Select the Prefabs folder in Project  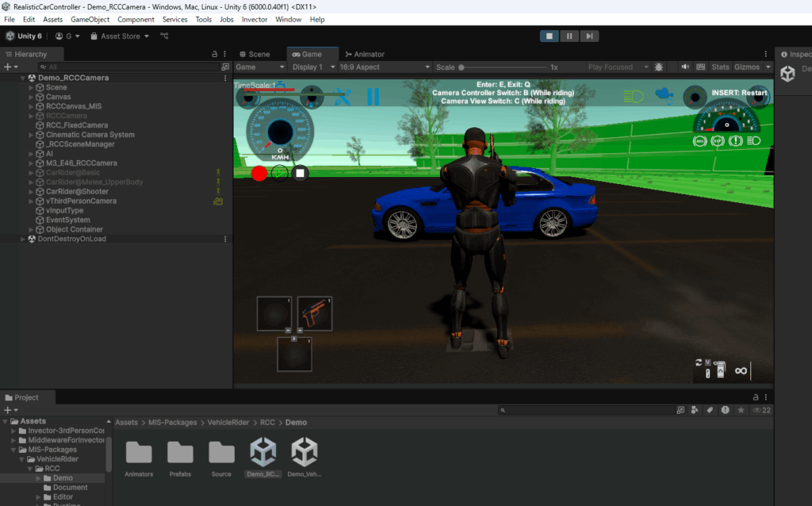click(x=180, y=454)
